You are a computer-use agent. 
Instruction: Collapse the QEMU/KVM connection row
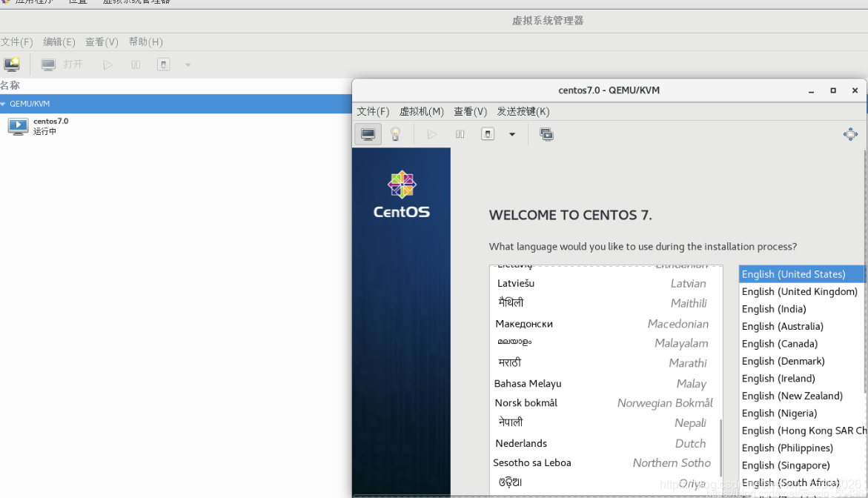click(3, 104)
